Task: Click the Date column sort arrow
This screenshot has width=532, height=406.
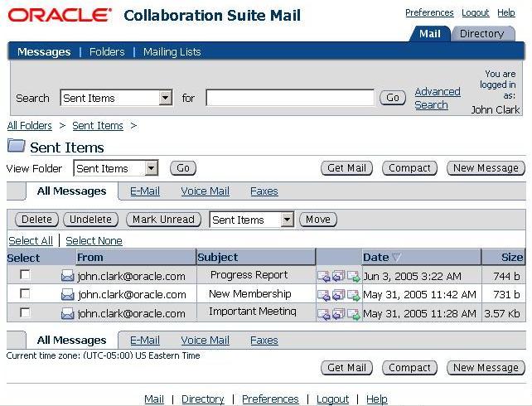Action: (396, 257)
